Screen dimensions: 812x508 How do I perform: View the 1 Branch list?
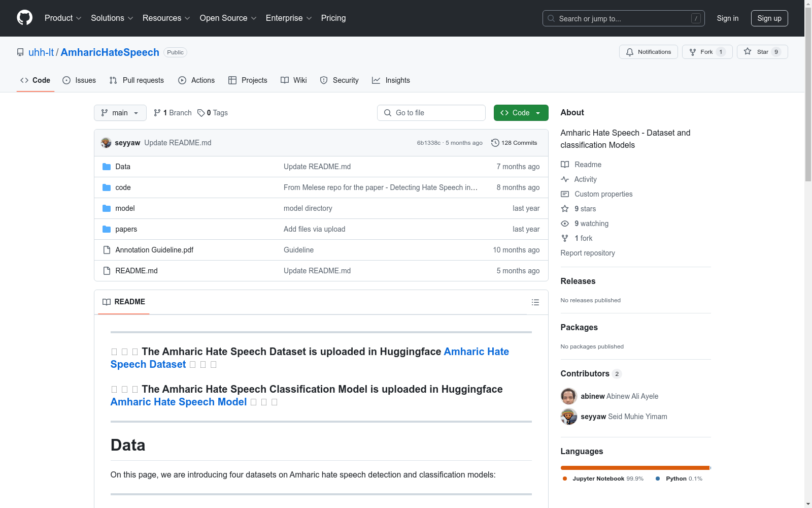point(173,113)
